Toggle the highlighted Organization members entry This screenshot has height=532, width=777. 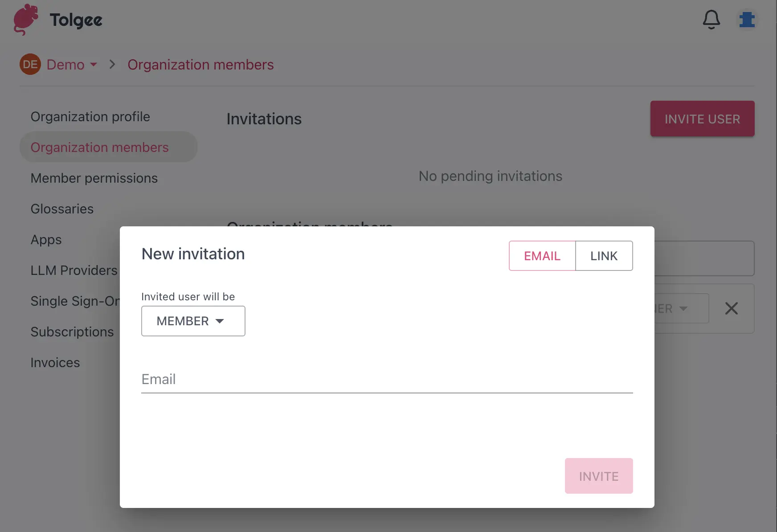pyautogui.click(x=99, y=147)
